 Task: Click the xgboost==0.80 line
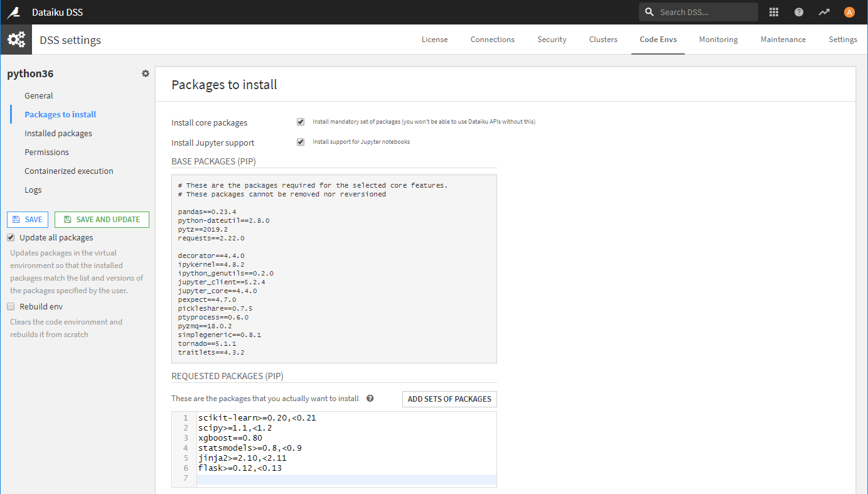click(230, 438)
